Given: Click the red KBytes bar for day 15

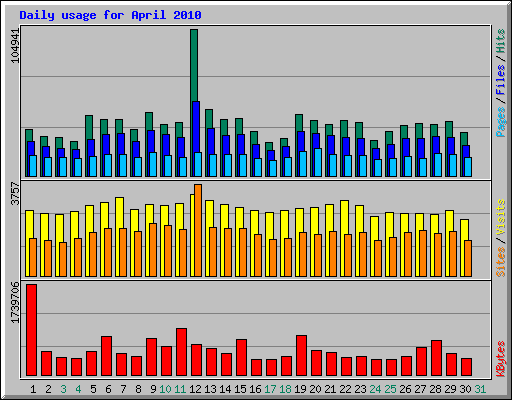Looking at the screenshot, I should (242, 358).
